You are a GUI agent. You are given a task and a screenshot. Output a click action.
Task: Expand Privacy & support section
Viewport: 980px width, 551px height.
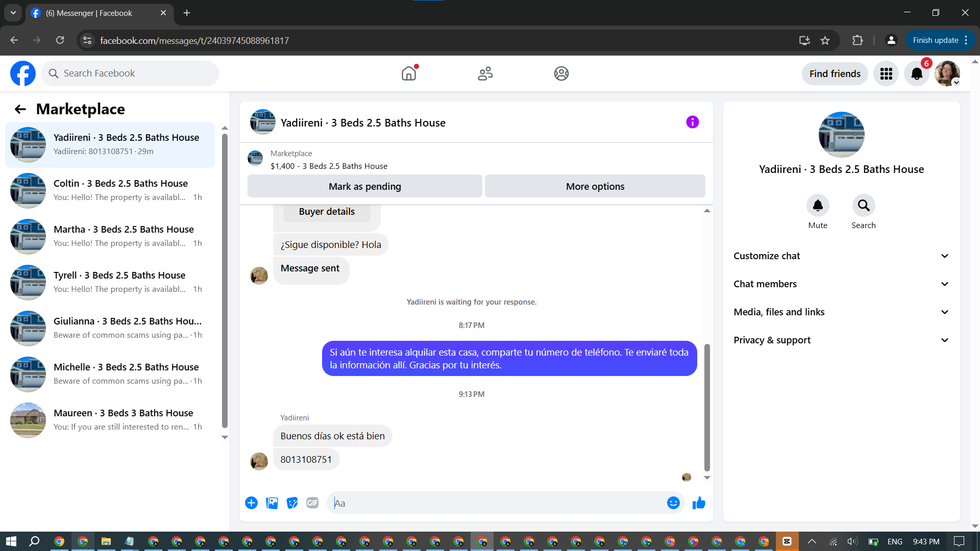pyautogui.click(x=841, y=340)
